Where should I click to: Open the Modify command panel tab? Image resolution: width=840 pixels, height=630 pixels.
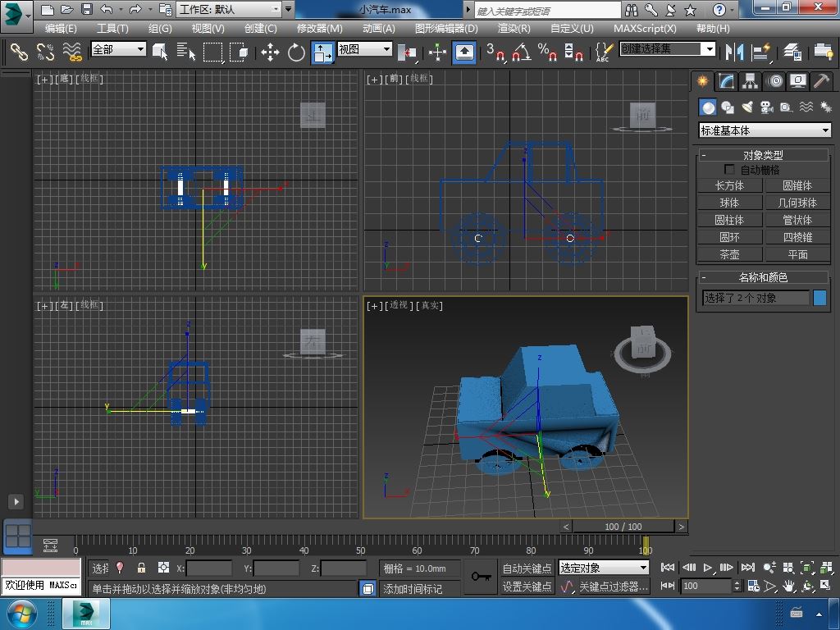point(726,81)
